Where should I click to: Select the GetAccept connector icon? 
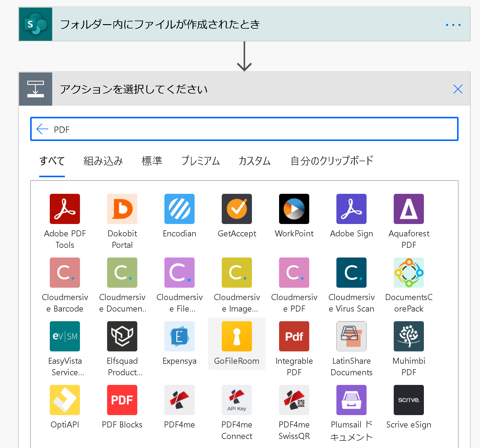tap(237, 209)
